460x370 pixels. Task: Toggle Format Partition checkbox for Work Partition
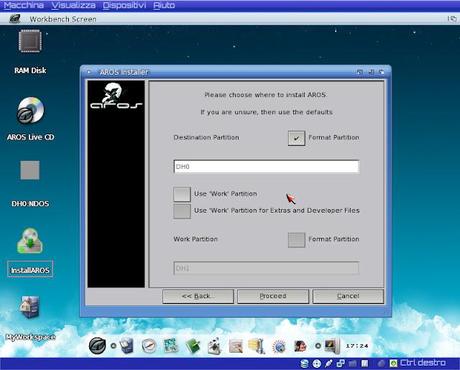coord(296,240)
